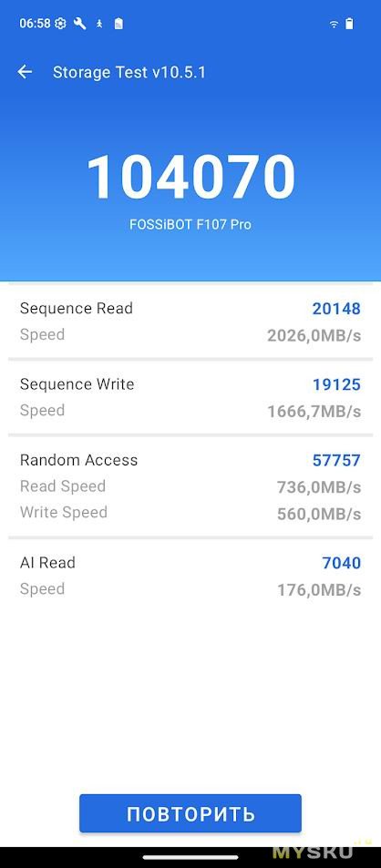Tap the settings gear status icon
Image resolution: width=381 pixels, height=868 pixels.
point(61,24)
